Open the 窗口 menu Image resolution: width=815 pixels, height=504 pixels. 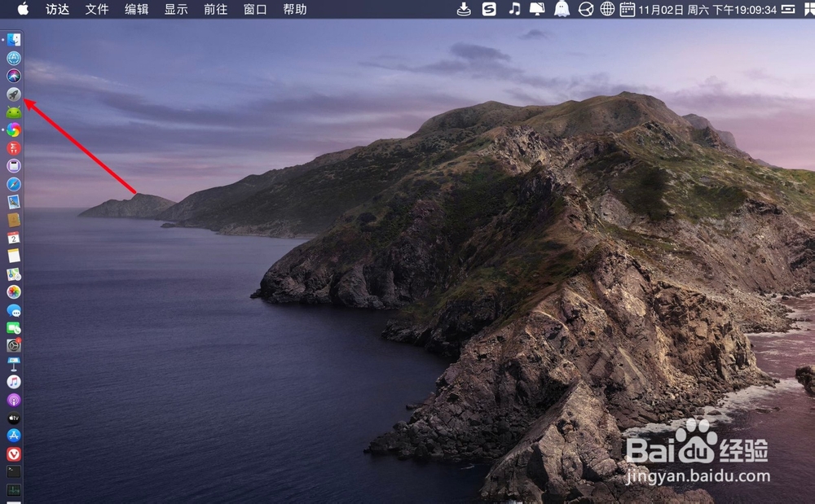pyautogui.click(x=254, y=9)
